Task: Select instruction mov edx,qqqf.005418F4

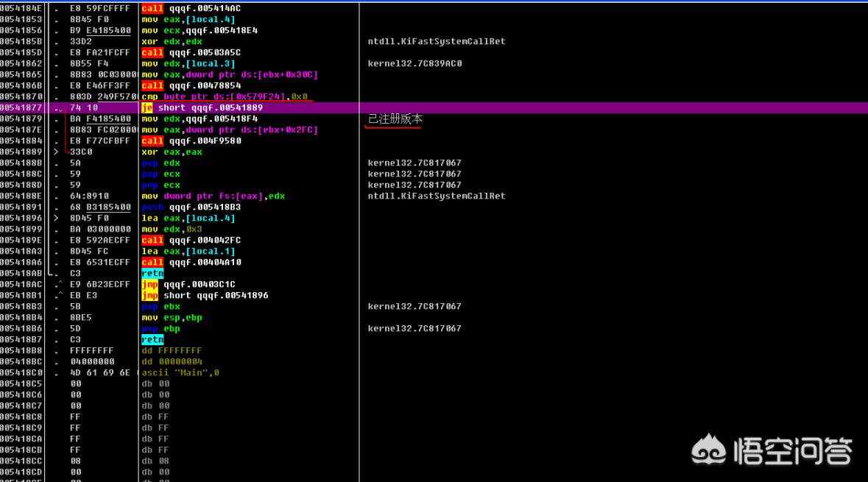Action: [x=200, y=119]
